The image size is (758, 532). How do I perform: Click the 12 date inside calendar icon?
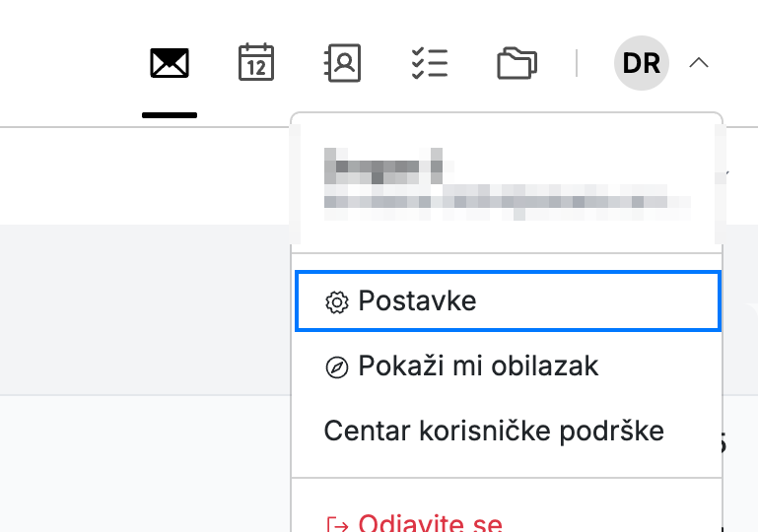point(256,68)
